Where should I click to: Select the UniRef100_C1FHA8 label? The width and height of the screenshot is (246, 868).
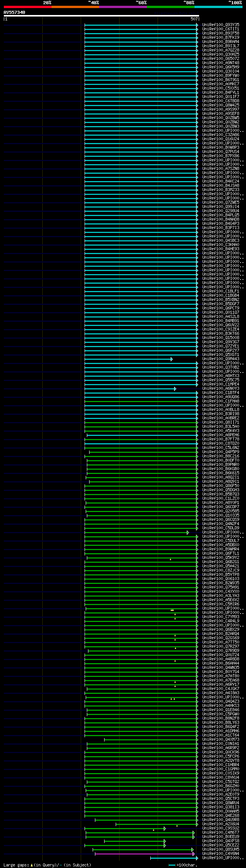[221, 401]
